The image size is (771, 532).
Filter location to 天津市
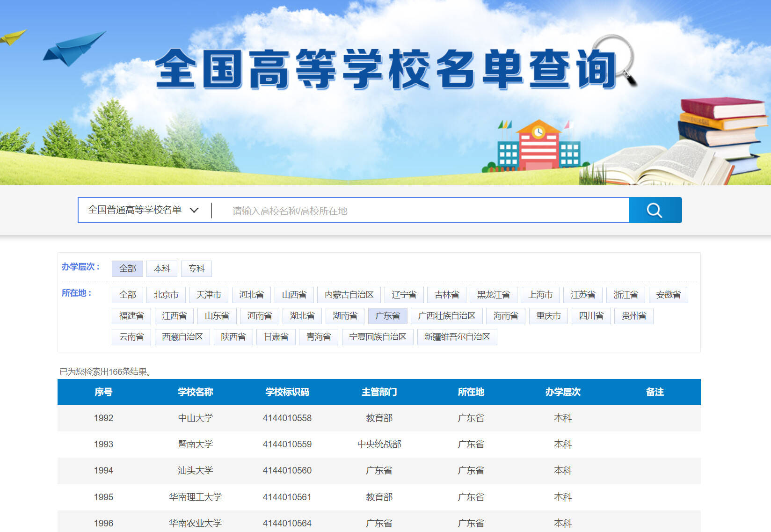(209, 295)
